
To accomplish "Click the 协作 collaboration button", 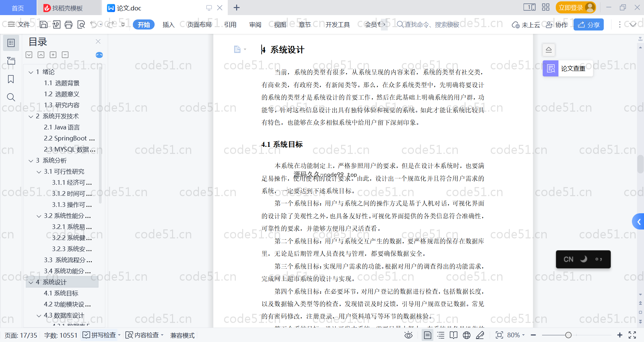I will [556, 25].
